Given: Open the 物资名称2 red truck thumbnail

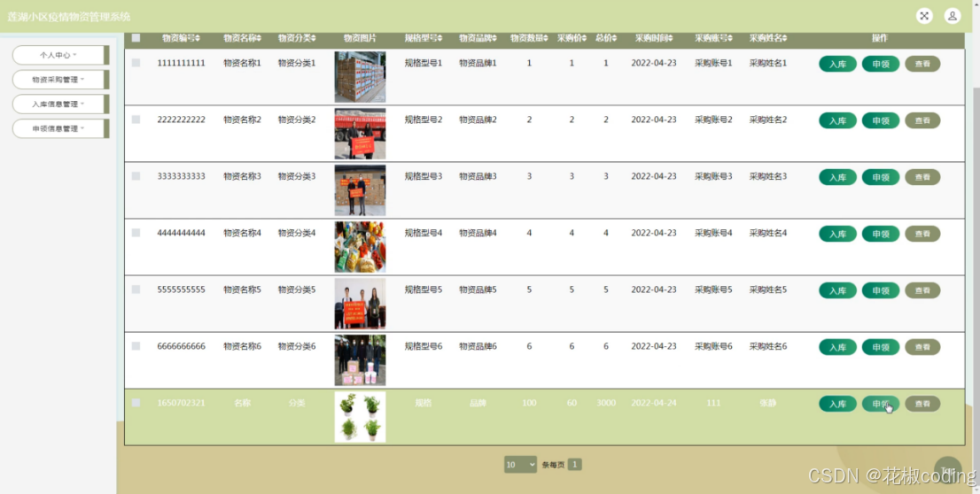Looking at the screenshot, I should click(360, 134).
